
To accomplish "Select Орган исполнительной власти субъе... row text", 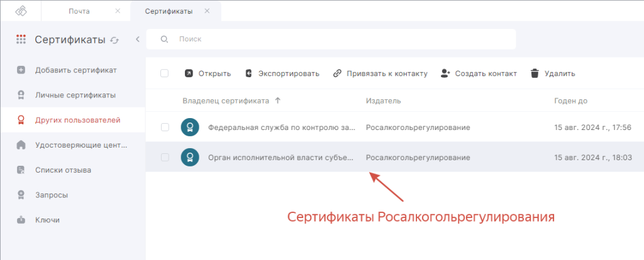I will 281,158.
